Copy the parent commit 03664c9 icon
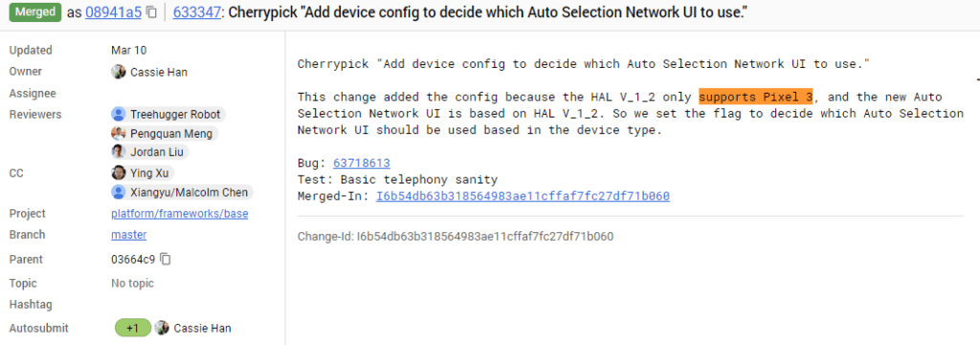Viewport: 980px width, 345px height. 166,259
